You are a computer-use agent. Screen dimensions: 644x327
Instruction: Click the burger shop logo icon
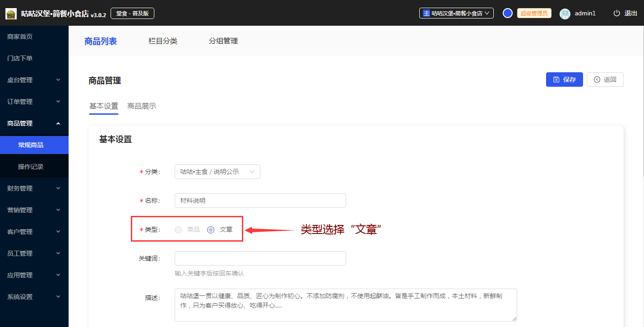tap(11, 14)
